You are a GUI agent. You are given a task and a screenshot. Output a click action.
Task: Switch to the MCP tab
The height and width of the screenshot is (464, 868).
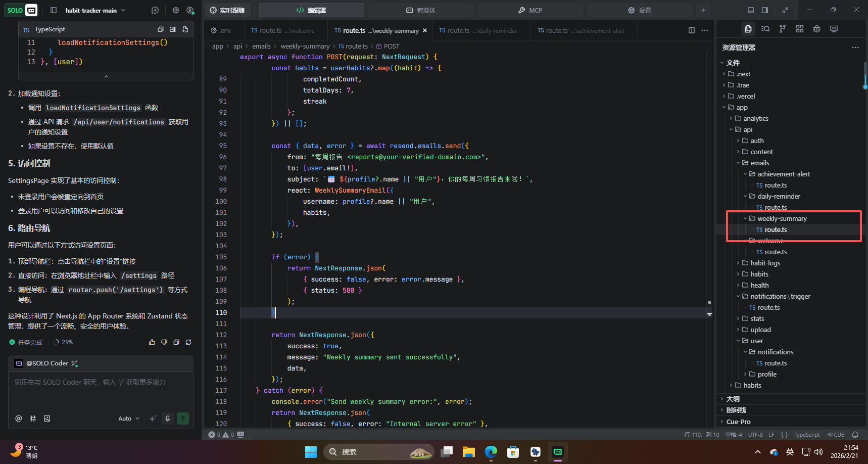530,10
